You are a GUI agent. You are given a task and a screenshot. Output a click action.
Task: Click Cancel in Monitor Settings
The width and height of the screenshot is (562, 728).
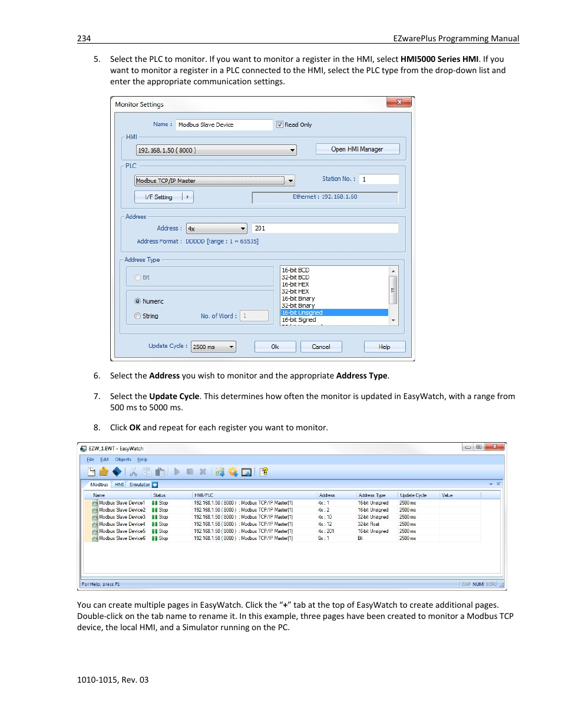[x=321, y=347]
